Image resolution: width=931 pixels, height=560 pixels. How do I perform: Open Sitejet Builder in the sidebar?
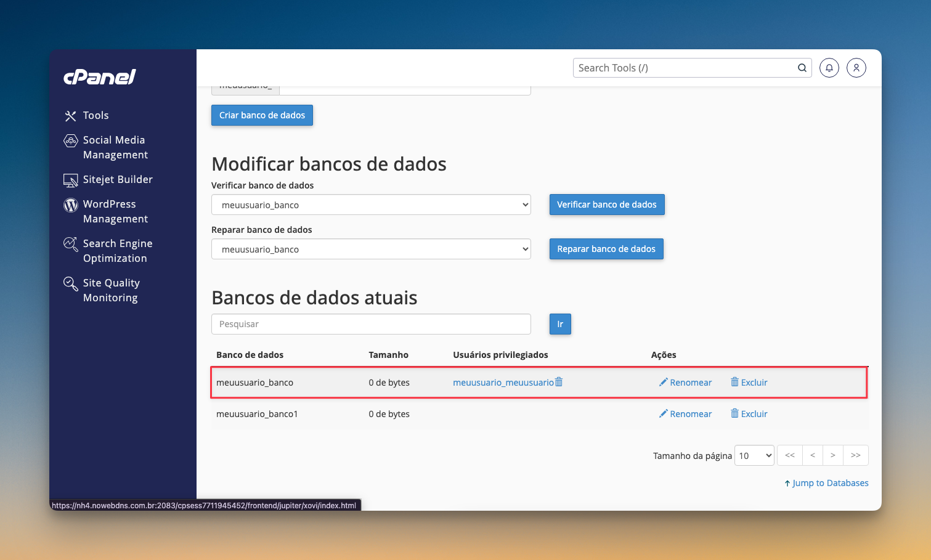tap(117, 179)
